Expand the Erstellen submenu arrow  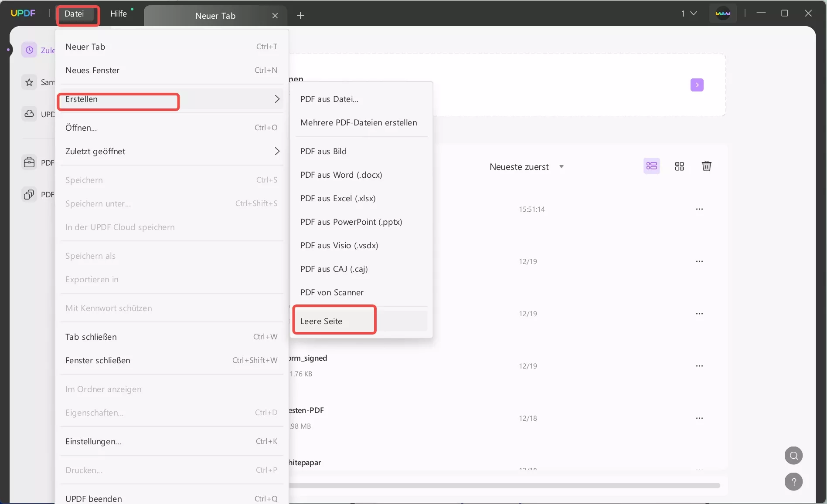pyautogui.click(x=277, y=99)
